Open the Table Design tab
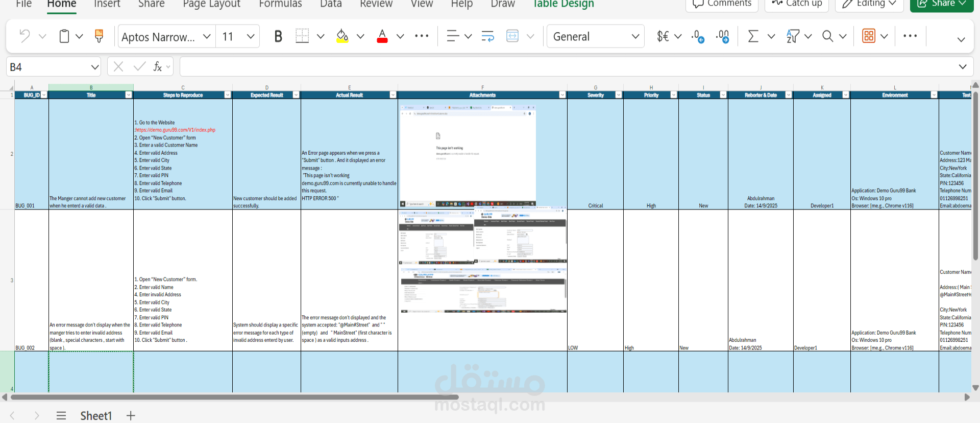 (563, 4)
